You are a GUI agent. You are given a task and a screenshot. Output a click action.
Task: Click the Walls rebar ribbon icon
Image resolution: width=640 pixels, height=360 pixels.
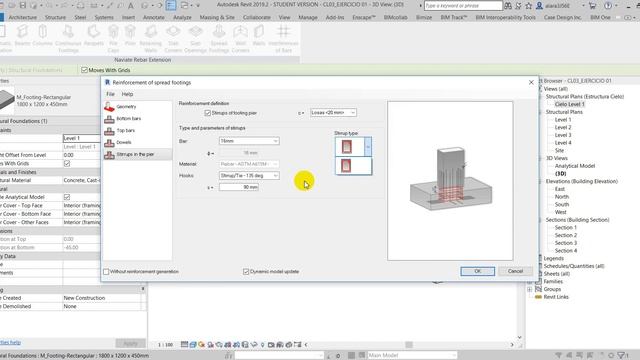coord(259,36)
